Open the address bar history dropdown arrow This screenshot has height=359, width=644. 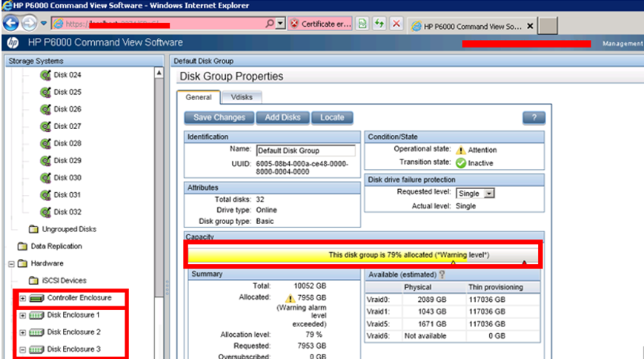(x=280, y=24)
